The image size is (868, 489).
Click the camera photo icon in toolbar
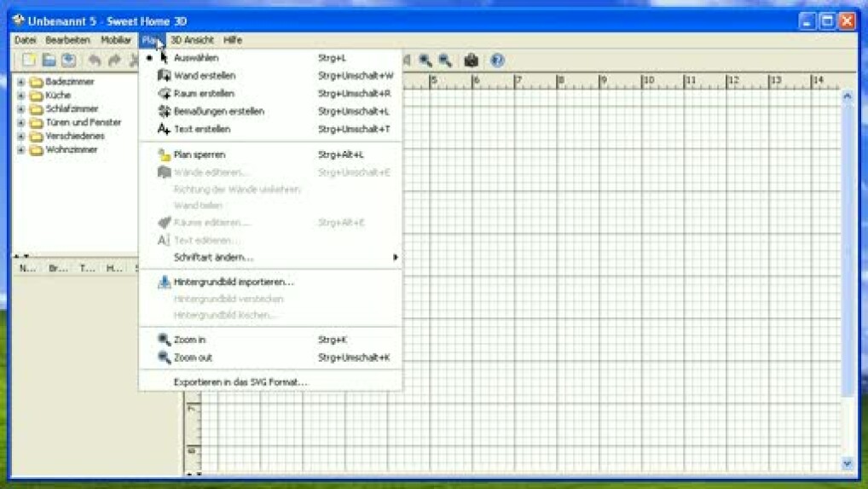tap(470, 61)
